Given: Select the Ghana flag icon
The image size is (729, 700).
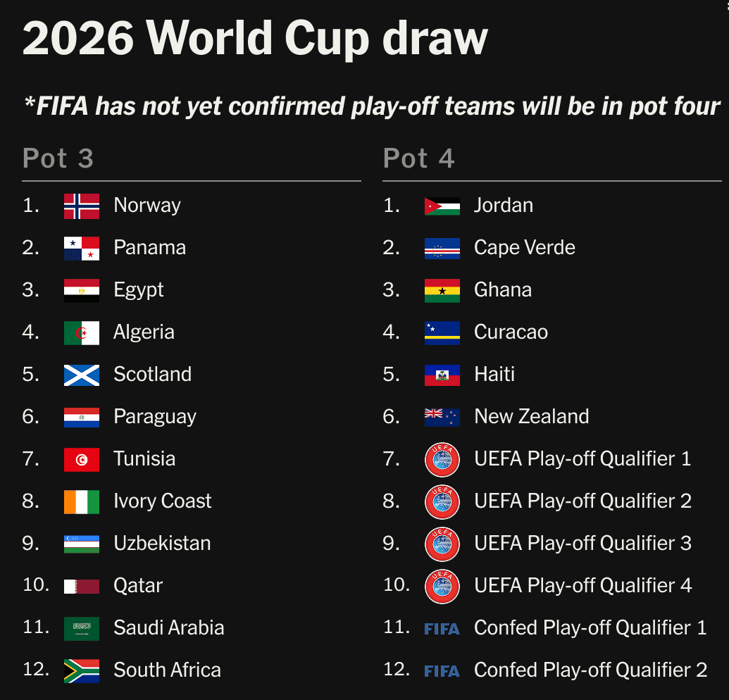Looking at the screenshot, I should 442,291.
